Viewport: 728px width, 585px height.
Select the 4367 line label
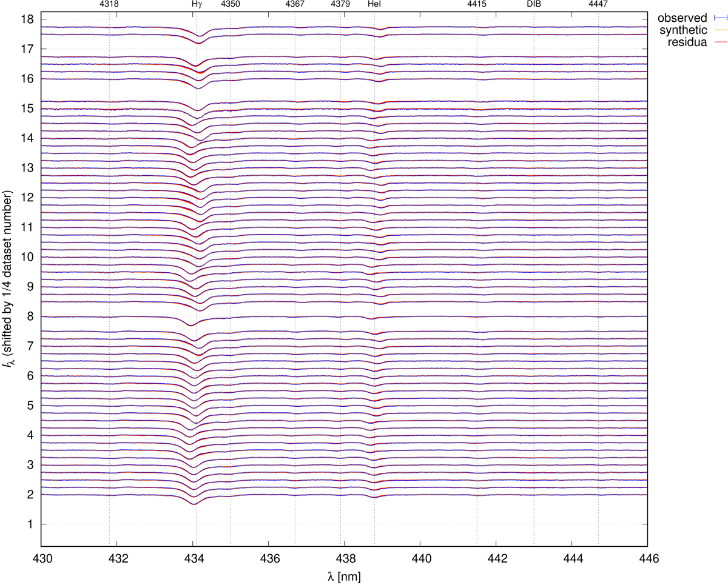coord(295,5)
